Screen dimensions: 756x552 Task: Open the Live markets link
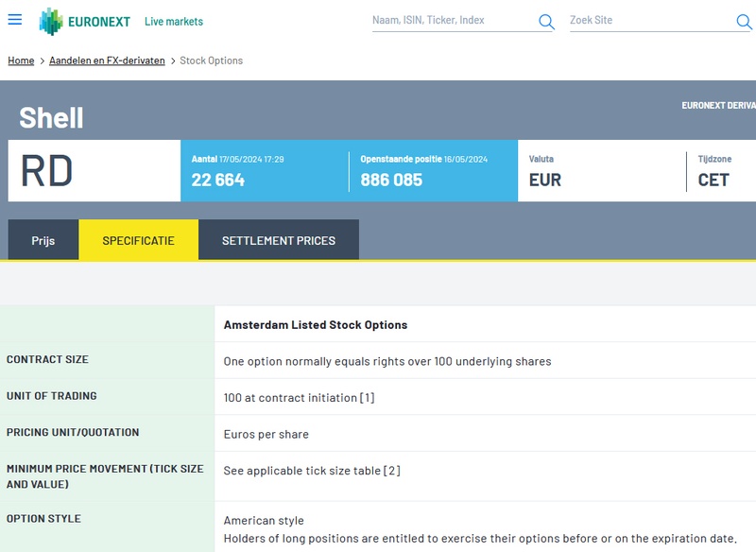[174, 22]
